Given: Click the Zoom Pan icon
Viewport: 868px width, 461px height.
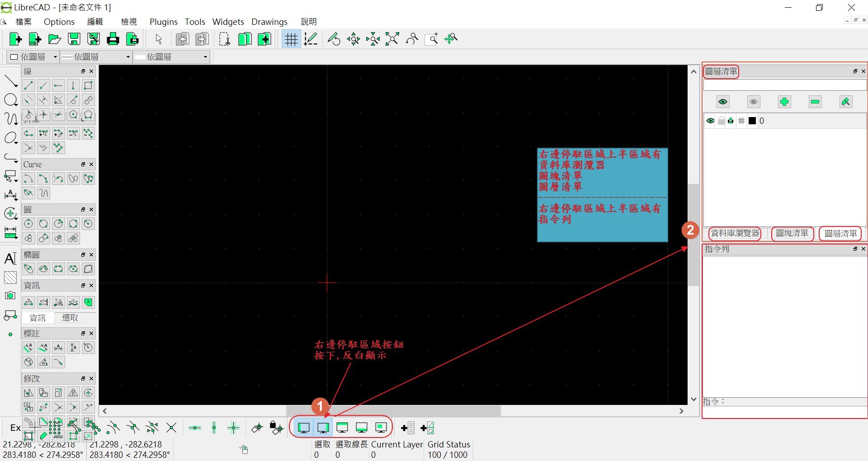Looking at the screenshot, I should point(451,39).
